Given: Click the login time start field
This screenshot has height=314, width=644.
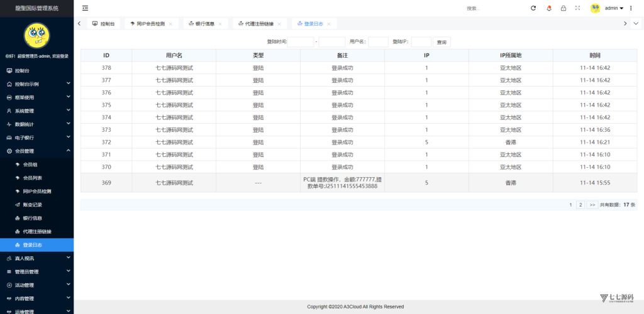Looking at the screenshot, I should (x=301, y=42).
